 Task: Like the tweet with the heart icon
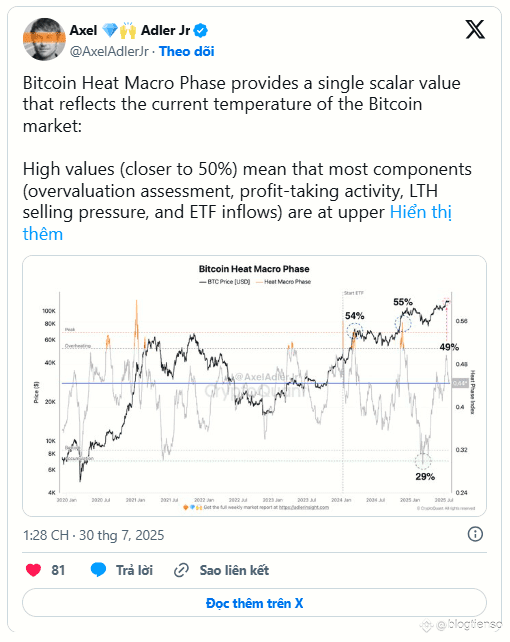coord(34,570)
